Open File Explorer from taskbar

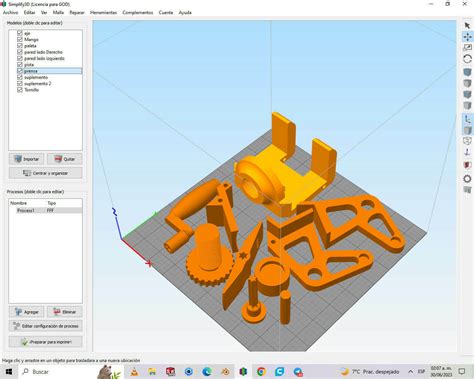(x=152, y=371)
